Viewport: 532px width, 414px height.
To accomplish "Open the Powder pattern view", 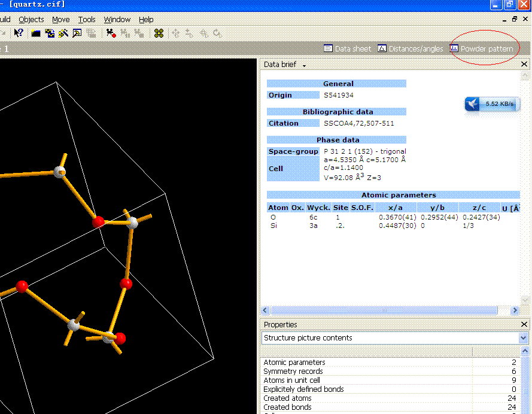I will coord(481,48).
